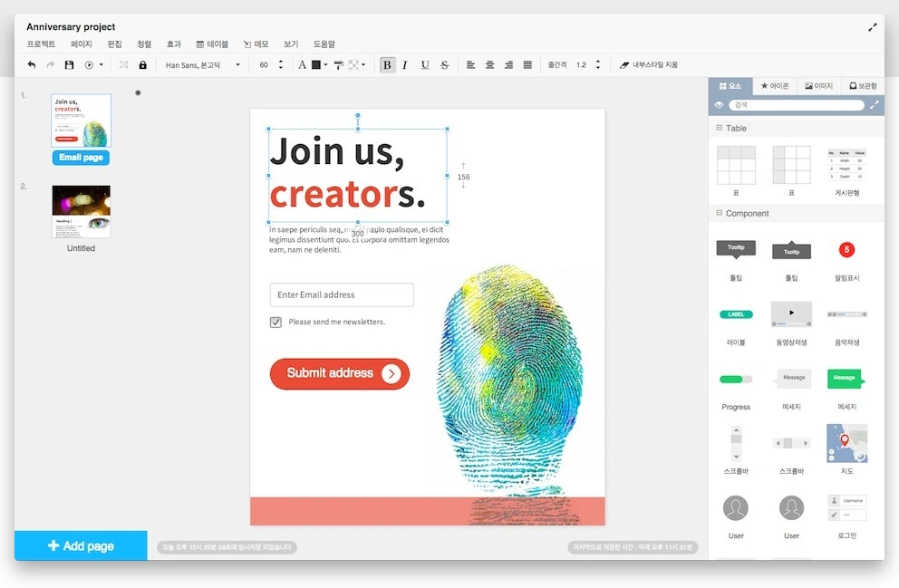Align text left icon
Screen dimensions: 899x588
470,64
